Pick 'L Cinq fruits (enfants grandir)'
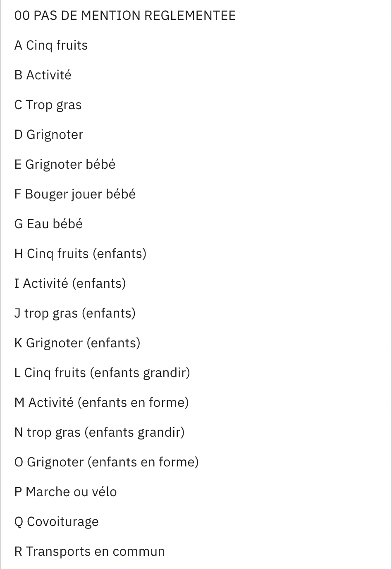392x569 pixels. (102, 373)
